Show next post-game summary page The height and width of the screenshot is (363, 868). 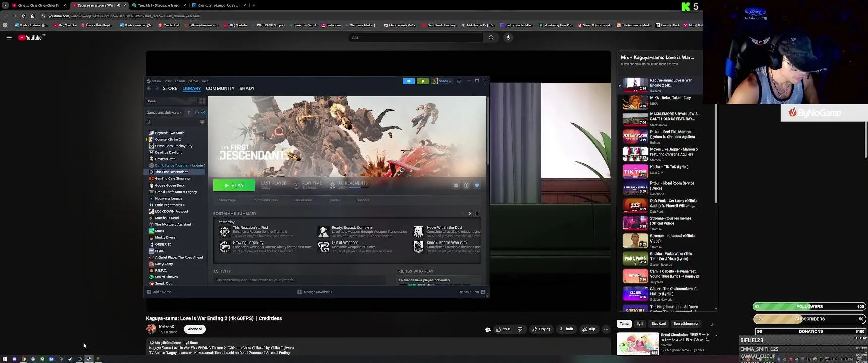click(470, 214)
